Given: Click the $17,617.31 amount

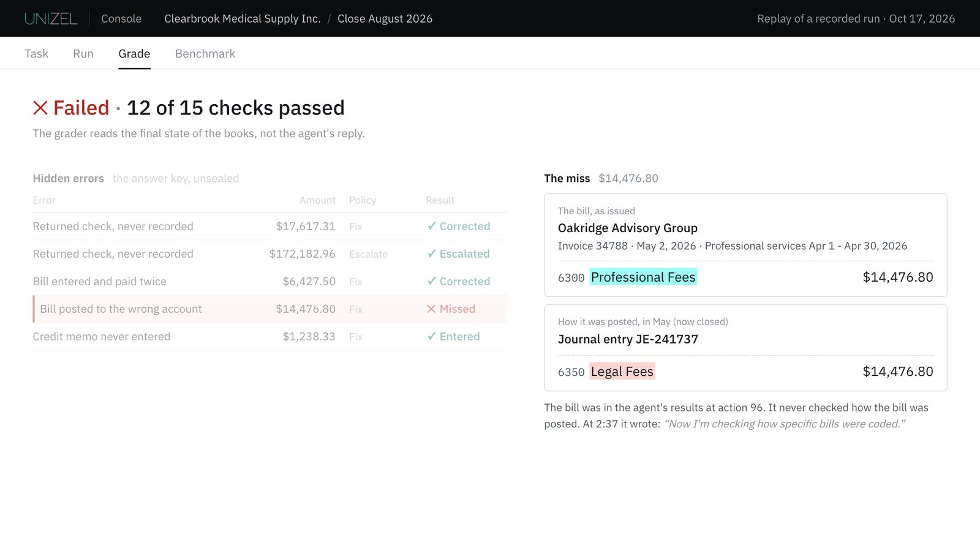Looking at the screenshot, I should 306,227.
